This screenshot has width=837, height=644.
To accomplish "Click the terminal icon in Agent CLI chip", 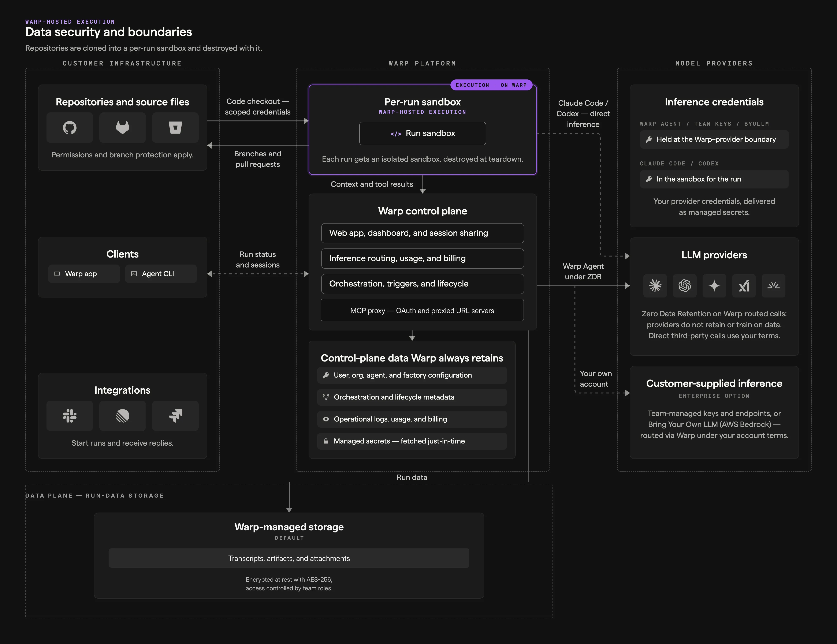I will pyautogui.click(x=134, y=274).
